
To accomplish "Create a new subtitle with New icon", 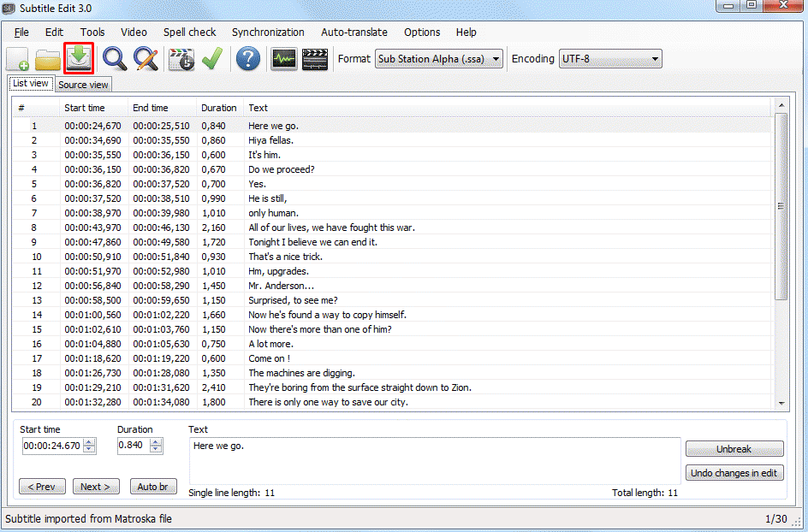I will point(17,59).
